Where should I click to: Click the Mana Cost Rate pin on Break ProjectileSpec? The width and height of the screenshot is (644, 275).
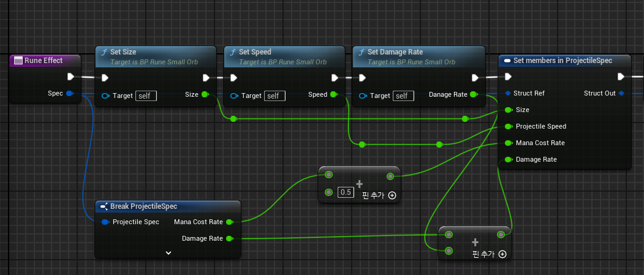230,222
